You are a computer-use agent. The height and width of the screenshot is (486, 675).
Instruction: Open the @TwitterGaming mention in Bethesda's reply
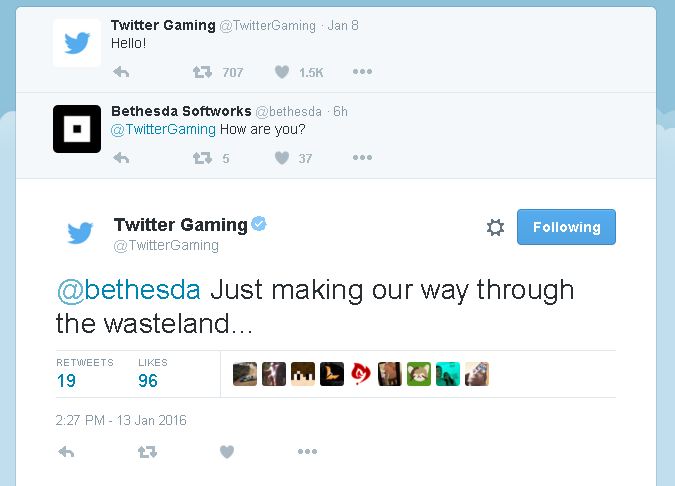[x=163, y=129]
